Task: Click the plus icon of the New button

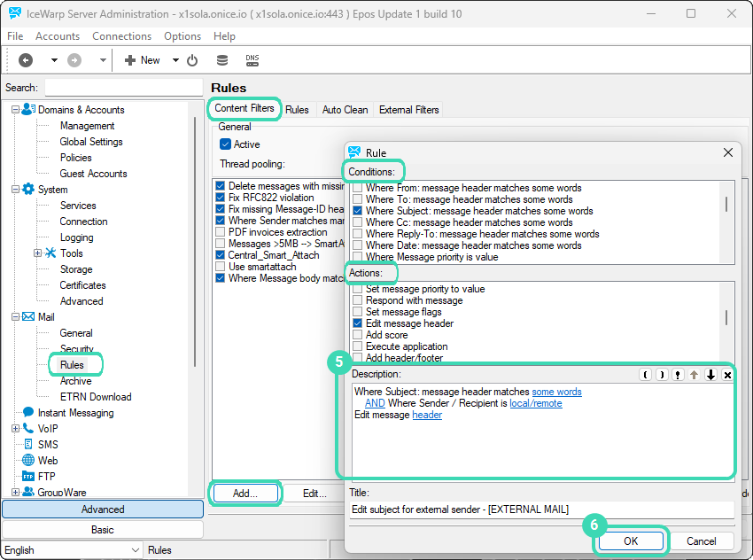Action: [x=129, y=60]
